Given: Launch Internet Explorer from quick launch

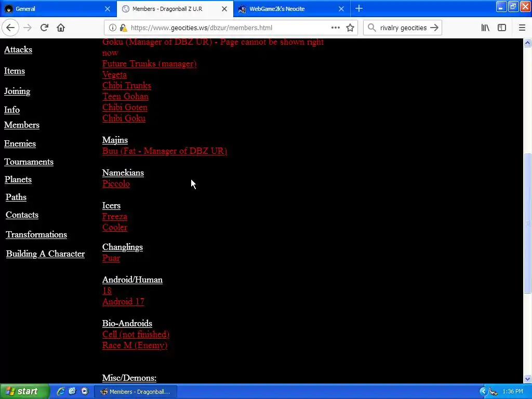Looking at the screenshot, I should pyautogui.click(x=61, y=391).
